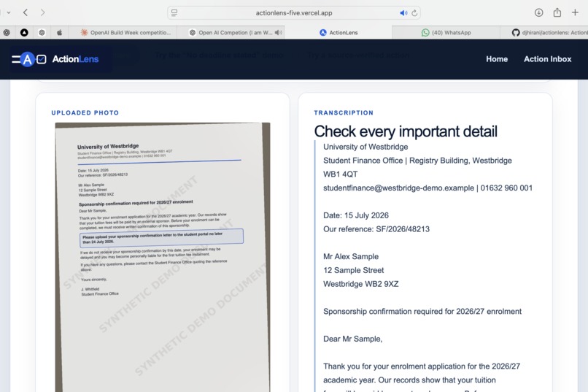Screen dimensions: 588x392
Task: Switch to the OpenAI Build Week competition tab
Action: coord(125,33)
